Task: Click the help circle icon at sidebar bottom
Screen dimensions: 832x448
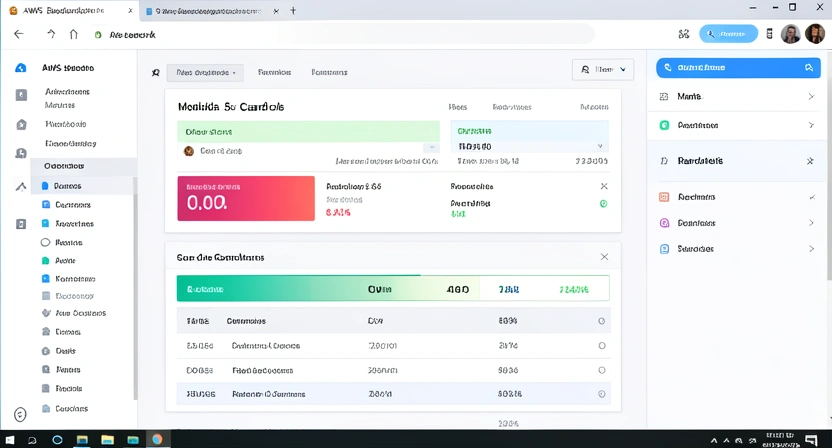Action: pos(20,414)
